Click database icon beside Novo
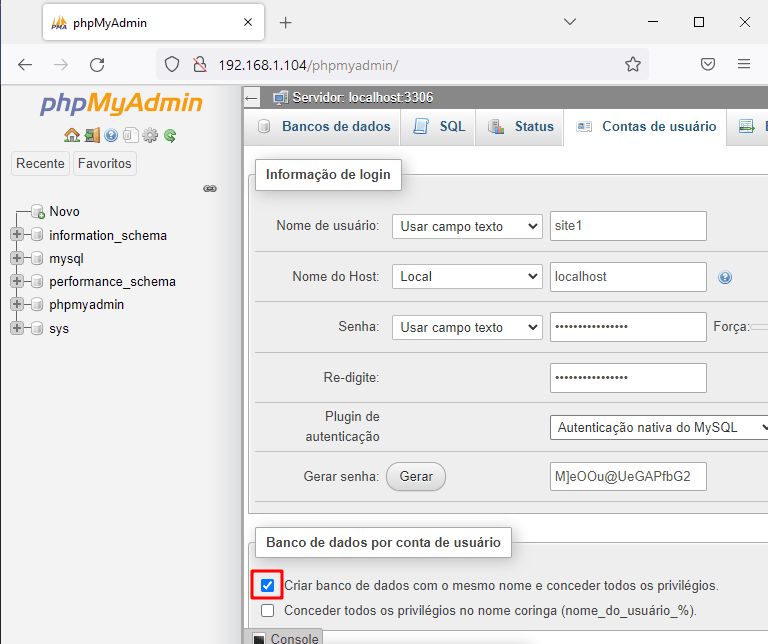This screenshot has height=644, width=768. (38, 212)
